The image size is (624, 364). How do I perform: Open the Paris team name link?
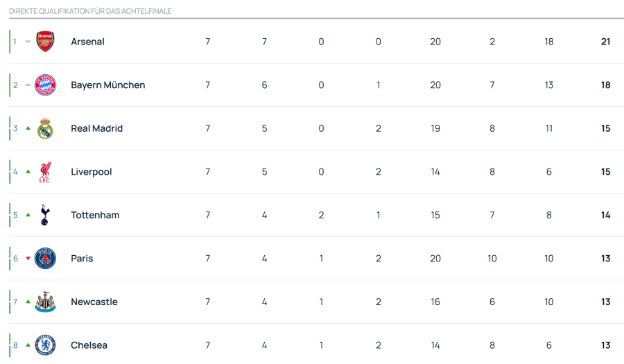tap(82, 259)
